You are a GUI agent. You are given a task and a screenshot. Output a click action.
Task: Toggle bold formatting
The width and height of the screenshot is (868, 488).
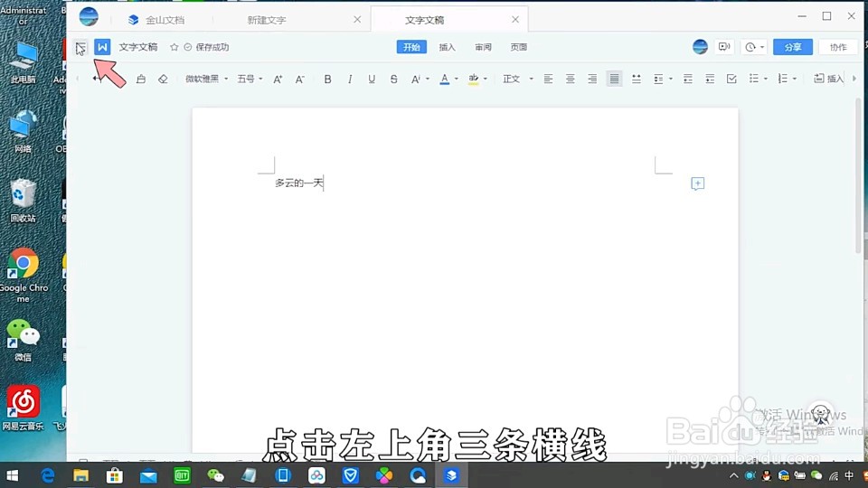pos(327,80)
